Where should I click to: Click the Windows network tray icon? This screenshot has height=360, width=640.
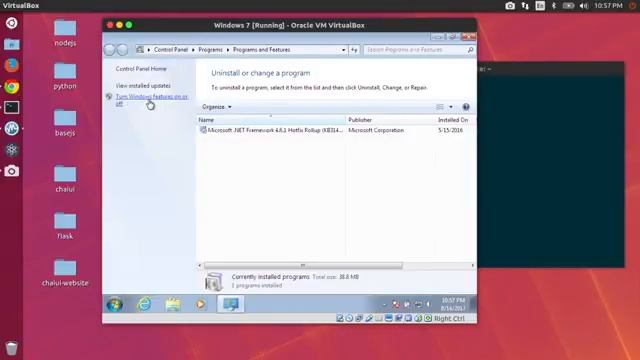point(418,304)
